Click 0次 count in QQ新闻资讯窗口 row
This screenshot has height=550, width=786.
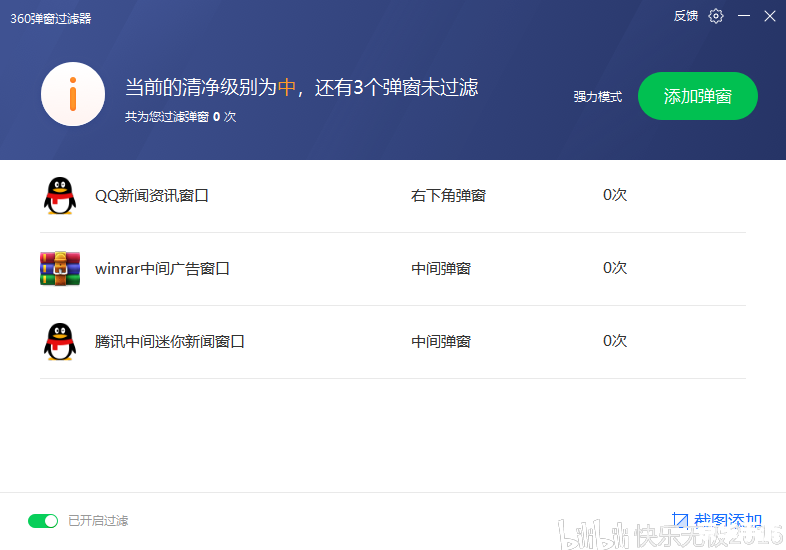click(615, 195)
